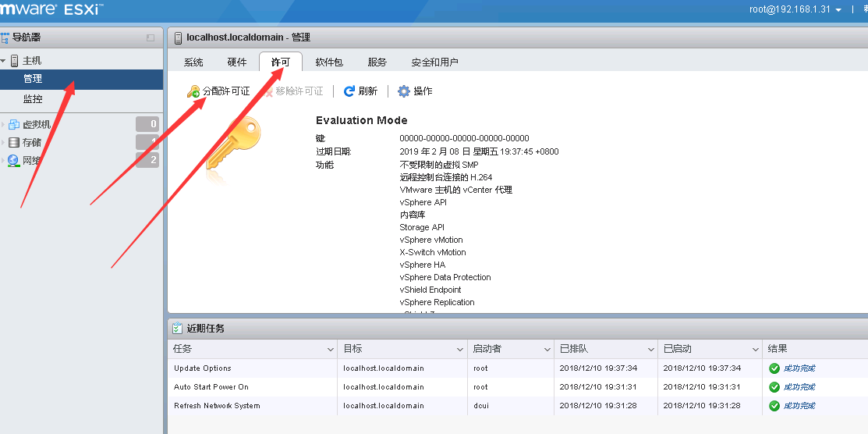Switch to the 软件包 tab
868x434 pixels.
tap(329, 62)
